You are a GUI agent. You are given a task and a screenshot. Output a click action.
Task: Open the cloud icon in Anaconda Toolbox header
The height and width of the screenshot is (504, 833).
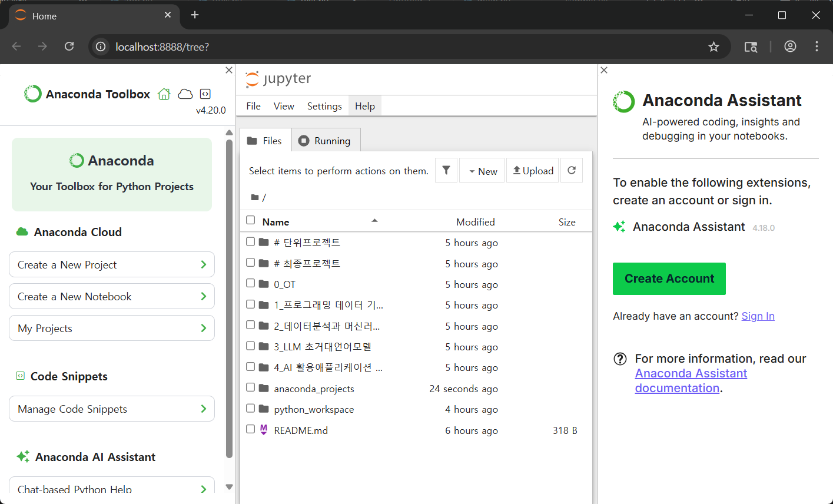coord(185,94)
